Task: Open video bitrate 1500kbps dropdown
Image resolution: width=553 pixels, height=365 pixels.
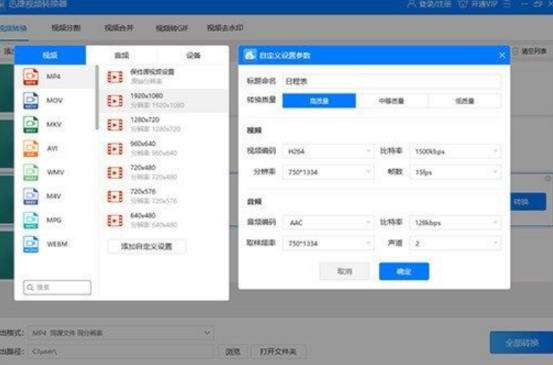Action: [455, 151]
